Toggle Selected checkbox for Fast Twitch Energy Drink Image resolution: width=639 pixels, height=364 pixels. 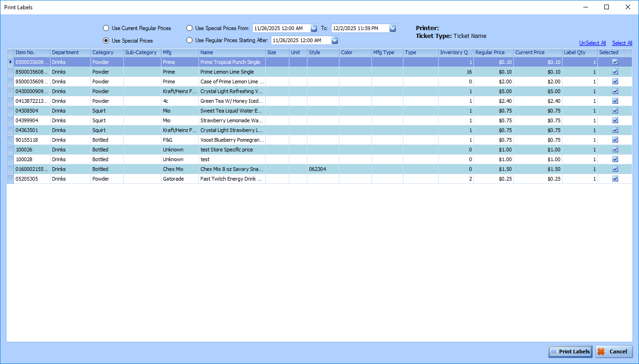615,179
